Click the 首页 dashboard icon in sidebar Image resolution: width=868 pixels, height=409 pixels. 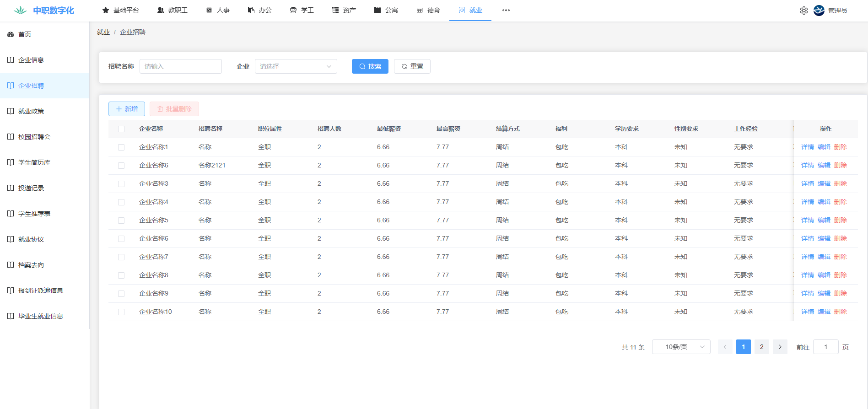pyautogui.click(x=11, y=34)
